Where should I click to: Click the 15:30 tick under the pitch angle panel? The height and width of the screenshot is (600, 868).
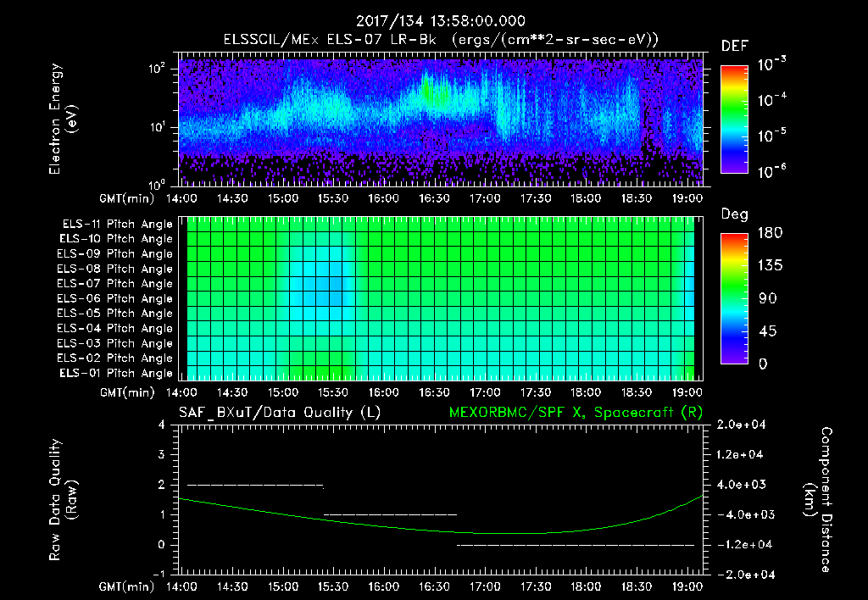tap(333, 392)
